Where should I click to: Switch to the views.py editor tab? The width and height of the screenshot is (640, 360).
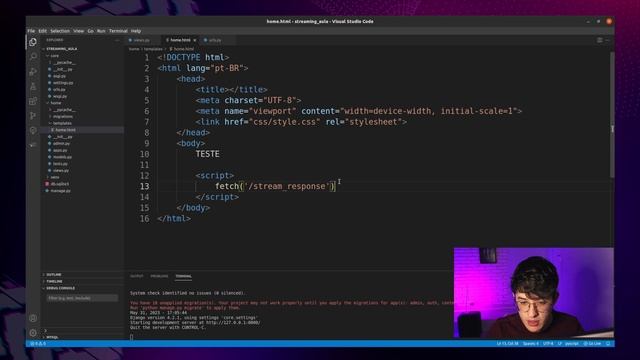(x=142, y=40)
